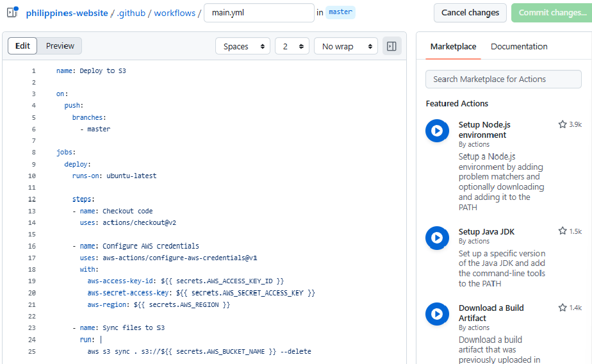Click the repository icon beside philippines-website
The image size is (592, 364).
pyautogui.click(x=12, y=13)
